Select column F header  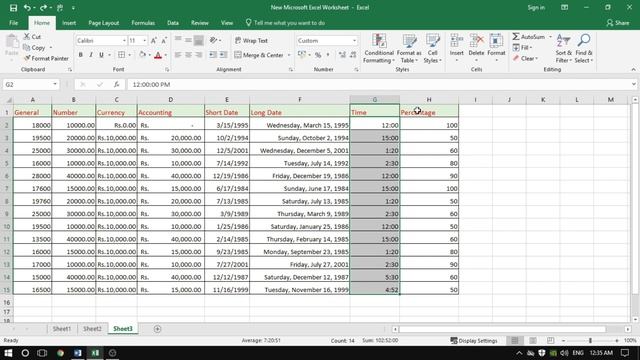[300, 100]
